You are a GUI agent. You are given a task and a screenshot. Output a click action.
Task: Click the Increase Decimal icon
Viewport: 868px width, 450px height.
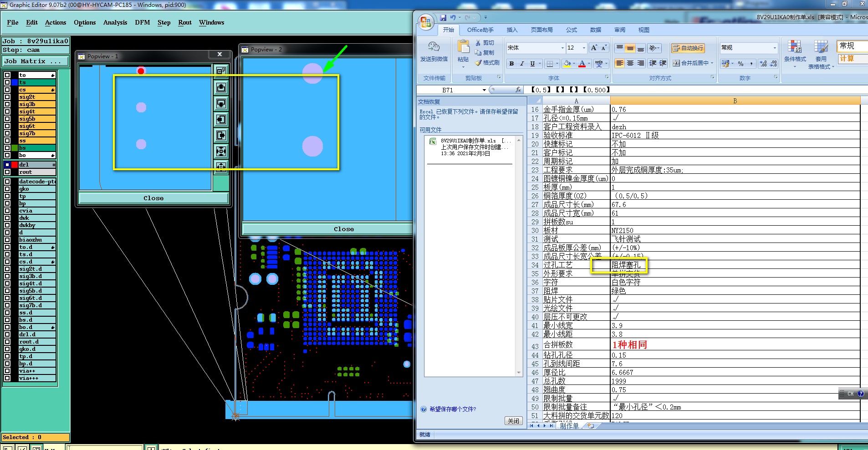763,64
